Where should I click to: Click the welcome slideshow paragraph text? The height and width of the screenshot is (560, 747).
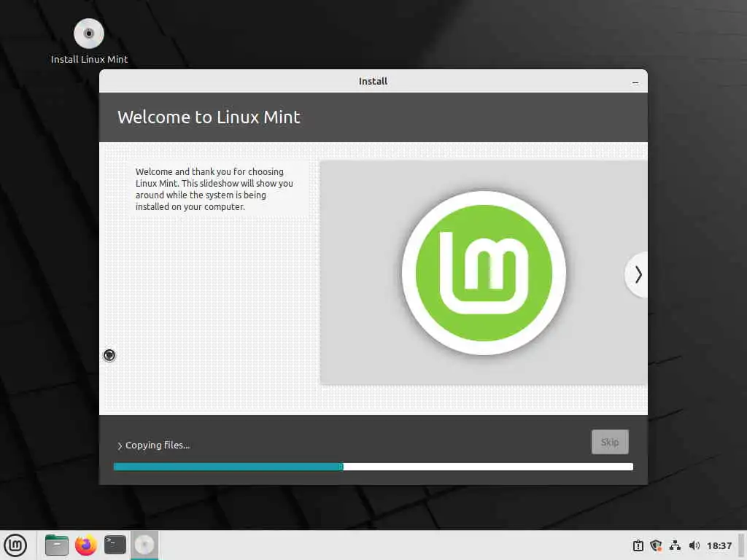click(214, 189)
